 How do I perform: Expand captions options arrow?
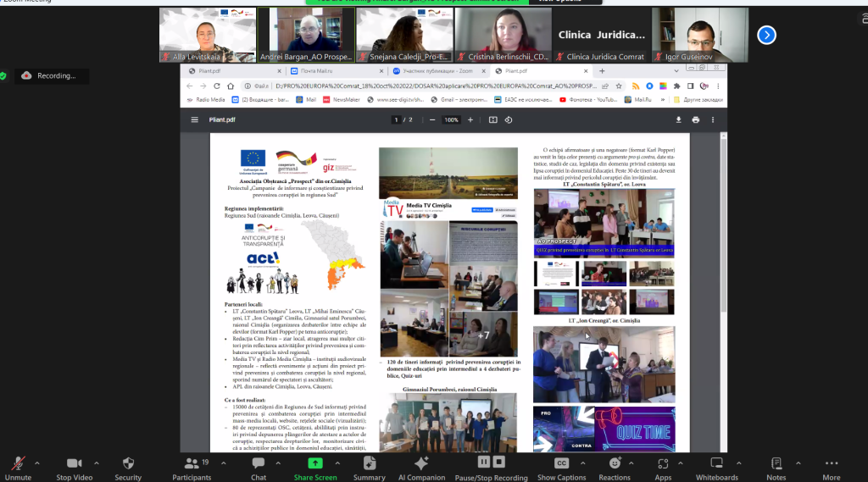click(x=583, y=463)
